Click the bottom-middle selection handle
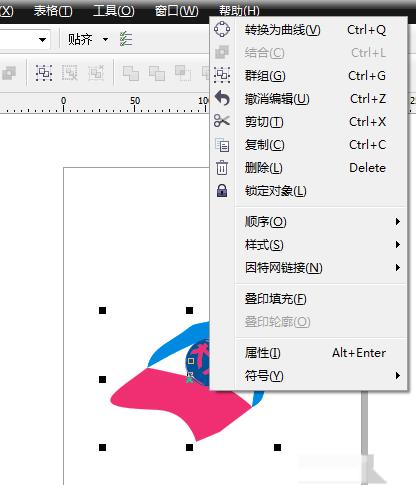Viewport: 416px width, 485px height. tap(189, 447)
